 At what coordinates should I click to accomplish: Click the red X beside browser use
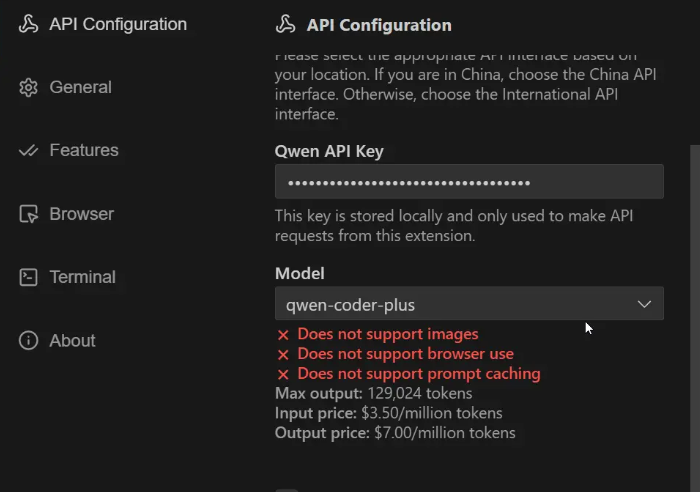283,355
